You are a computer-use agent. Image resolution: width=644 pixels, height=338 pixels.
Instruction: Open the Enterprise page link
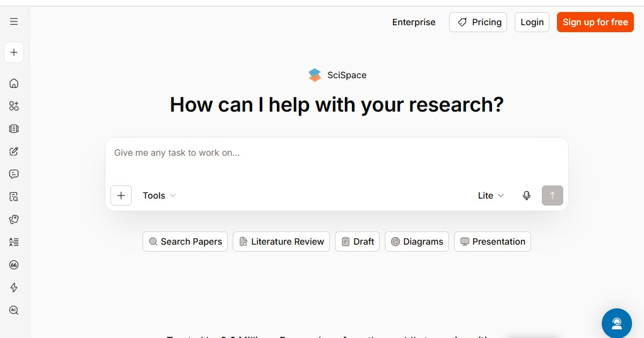pyautogui.click(x=414, y=22)
